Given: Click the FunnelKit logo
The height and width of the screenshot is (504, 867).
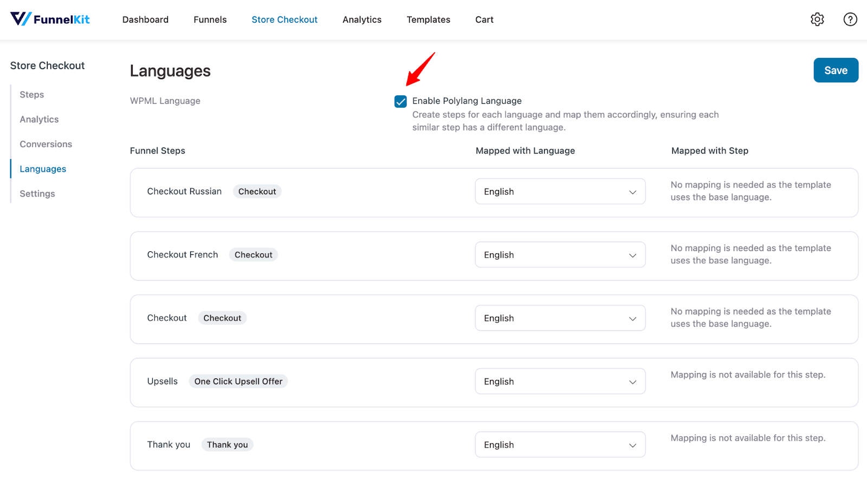Looking at the screenshot, I should [x=50, y=19].
